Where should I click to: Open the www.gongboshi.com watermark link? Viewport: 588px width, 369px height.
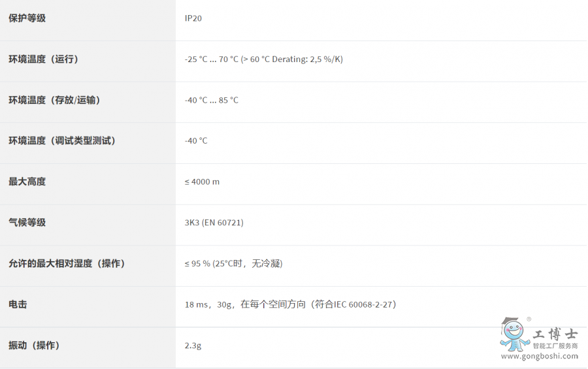tap(540, 356)
